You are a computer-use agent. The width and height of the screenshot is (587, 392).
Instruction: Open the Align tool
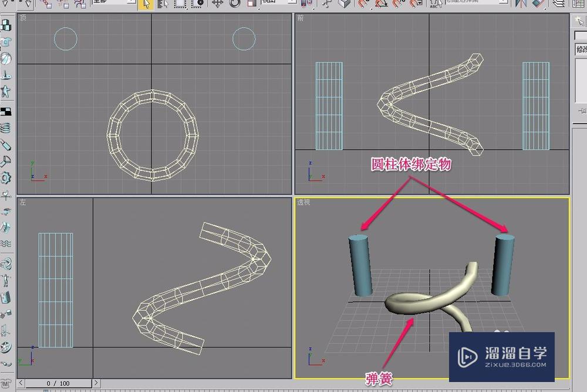click(538, 4)
